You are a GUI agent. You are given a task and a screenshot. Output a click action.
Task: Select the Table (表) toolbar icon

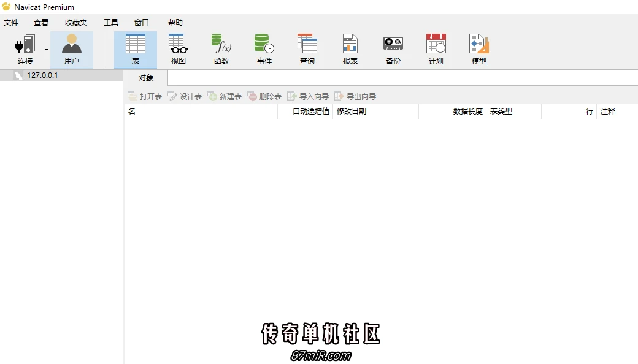click(x=136, y=50)
